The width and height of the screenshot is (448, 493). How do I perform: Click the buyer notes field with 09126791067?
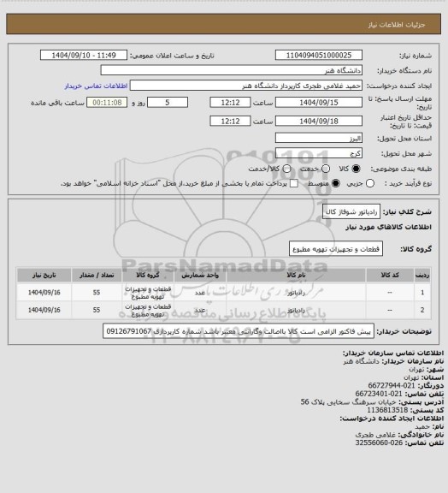(239, 331)
